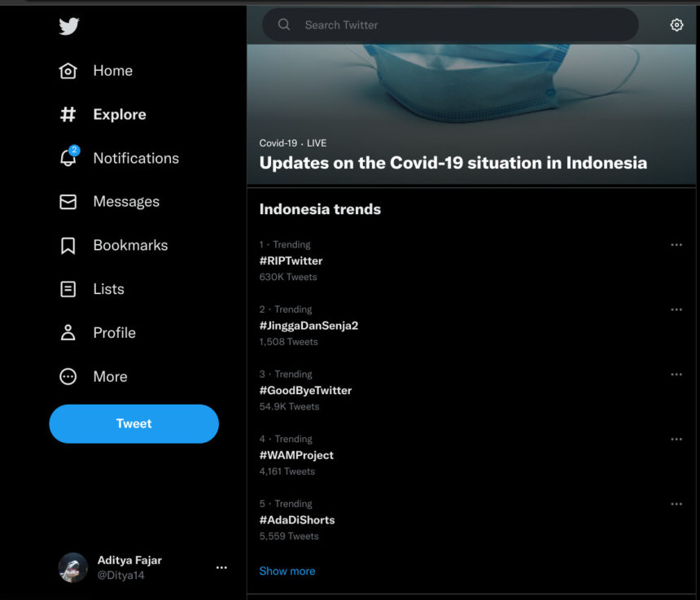
Task: Open the #JinggaDanSenja2 trend
Action: click(308, 326)
